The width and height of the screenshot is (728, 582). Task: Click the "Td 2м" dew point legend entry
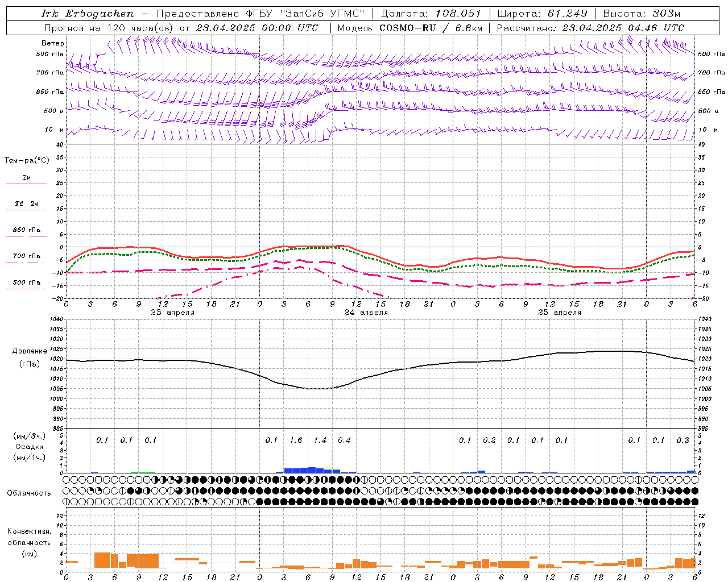27,203
